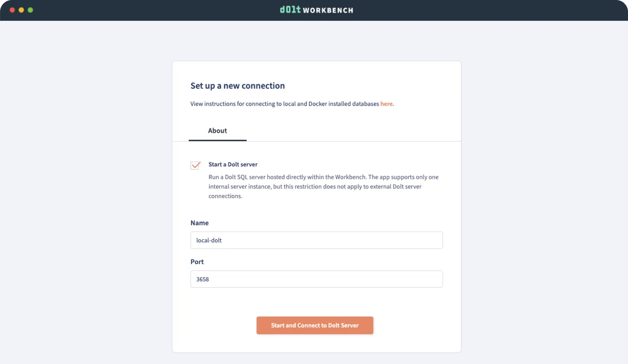The height and width of the screenshot is (364, 628).
Task: Click the WORKBENCH text in the header
Action: click(x=328, y=10)
